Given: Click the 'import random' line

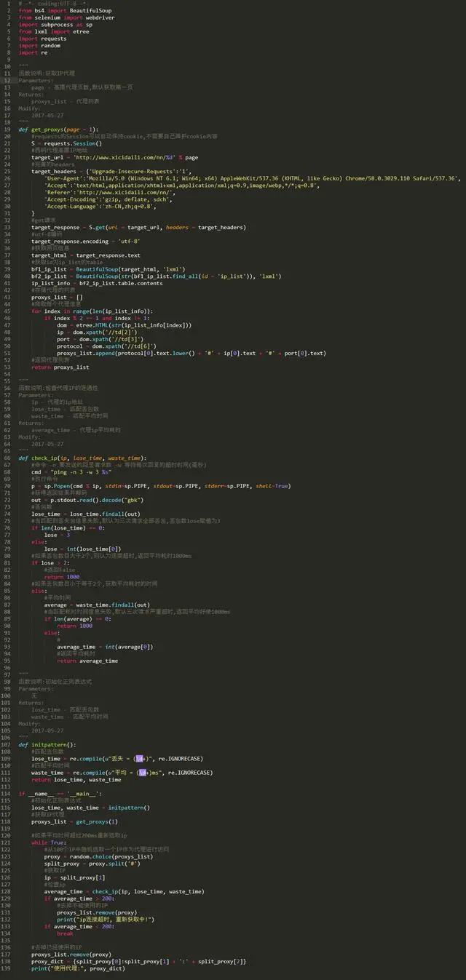Looking at the screenshot, I should pos(39,45).
